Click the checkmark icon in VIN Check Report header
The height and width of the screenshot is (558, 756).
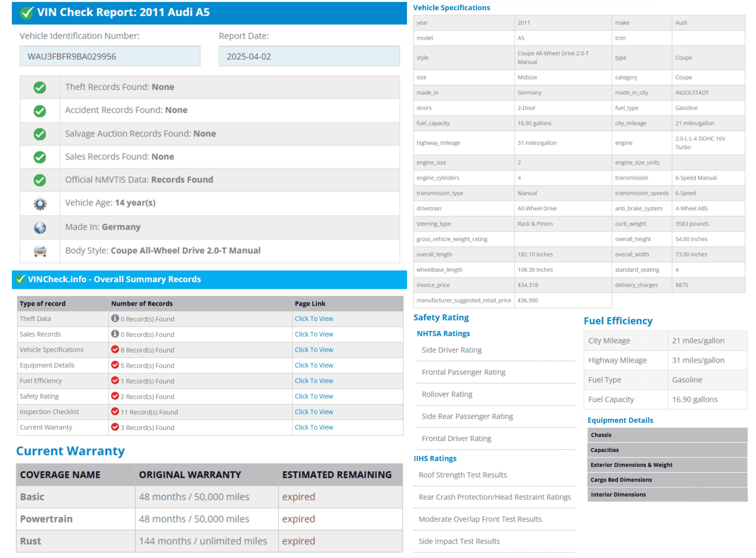point(26,13)
